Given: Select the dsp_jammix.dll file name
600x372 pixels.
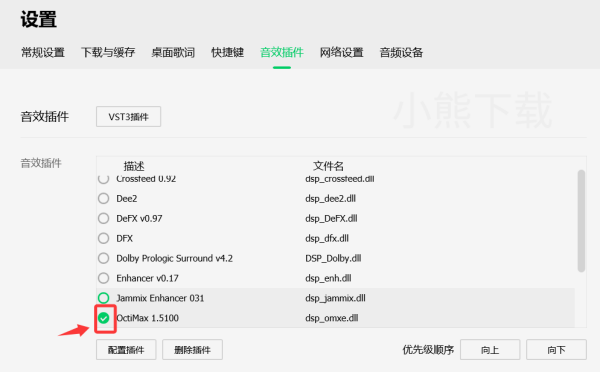Looking at the screenshot, I should pos(336,298).
